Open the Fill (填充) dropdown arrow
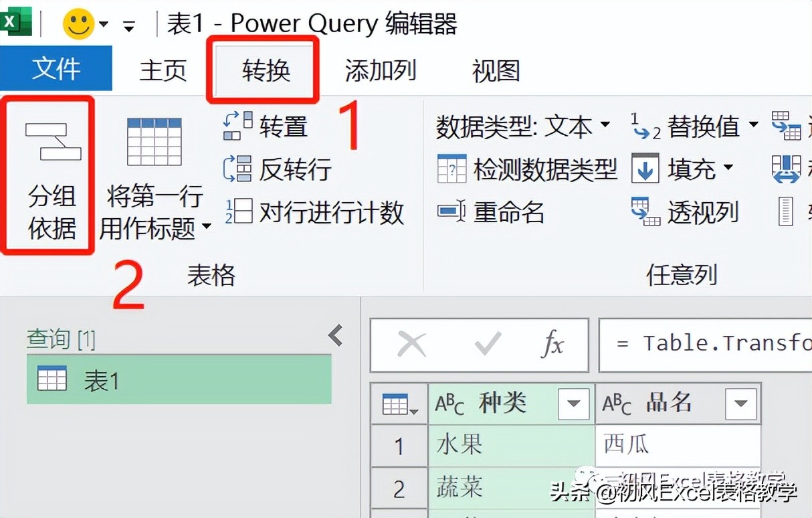Viewport: 812px width, 518px height. [x=728, y=168]
